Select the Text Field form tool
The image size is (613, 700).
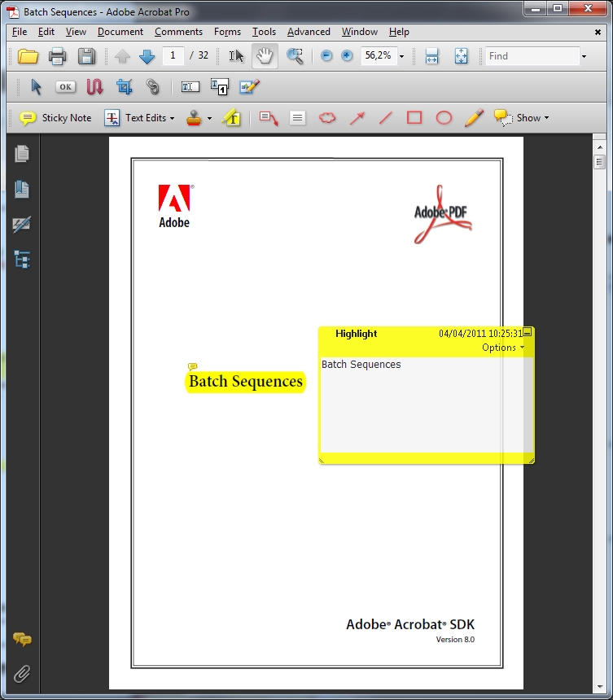[190, 86]
